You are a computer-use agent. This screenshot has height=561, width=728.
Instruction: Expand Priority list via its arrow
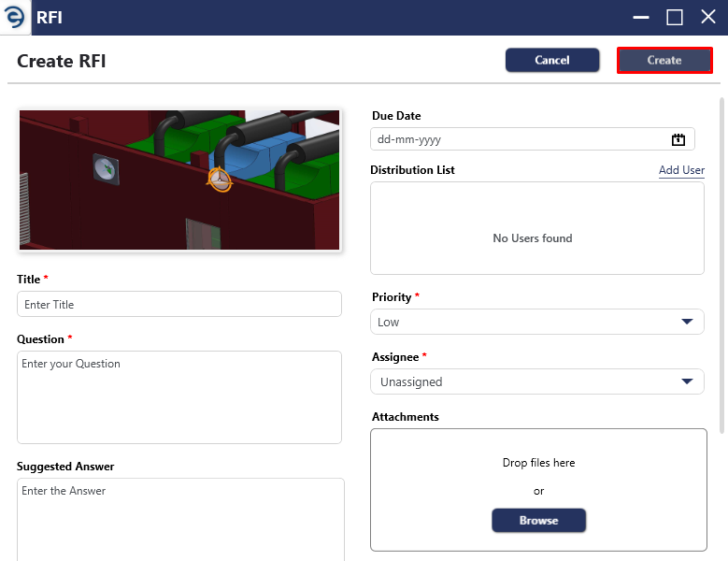[687, 322]
